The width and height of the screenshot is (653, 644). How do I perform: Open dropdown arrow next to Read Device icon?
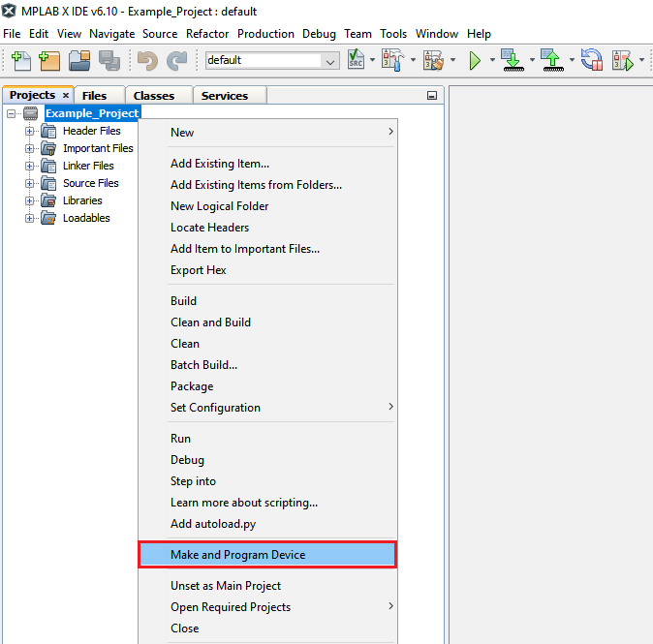pyautogui.click(x=572, y=60)
